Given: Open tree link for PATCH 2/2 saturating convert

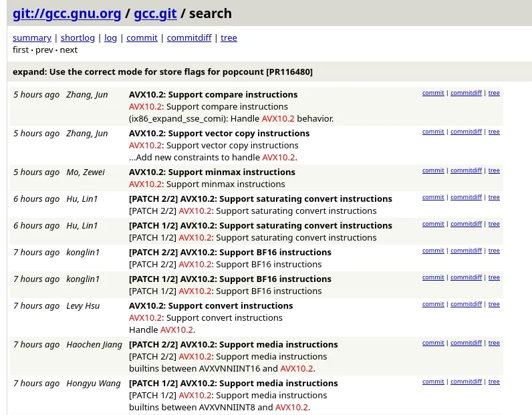Looking at the screenshot, I should click(494, 197).
